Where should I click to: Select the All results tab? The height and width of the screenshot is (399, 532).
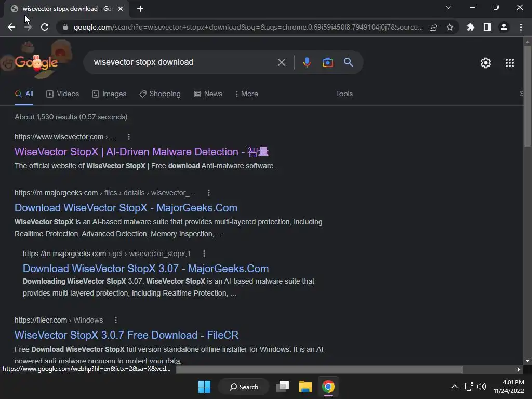click(x=24, y=94)
